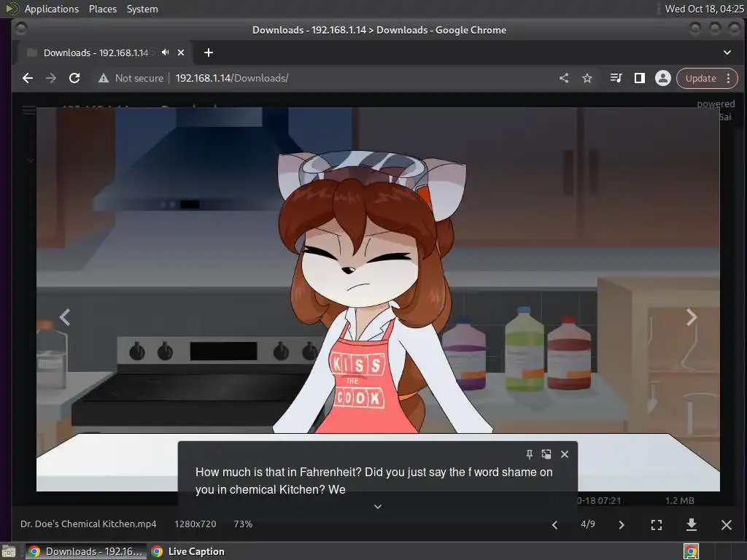Reload the Downloads page

pos(74,78)
